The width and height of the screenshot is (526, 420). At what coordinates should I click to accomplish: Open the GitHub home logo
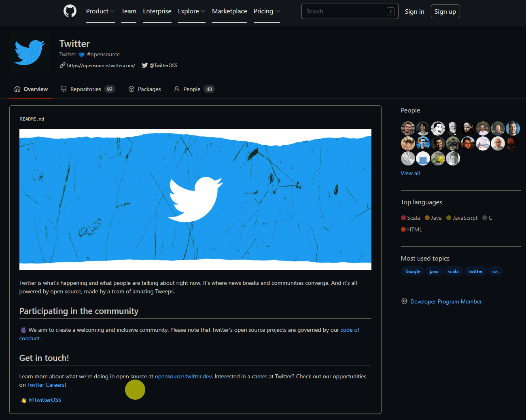[70, 11]
